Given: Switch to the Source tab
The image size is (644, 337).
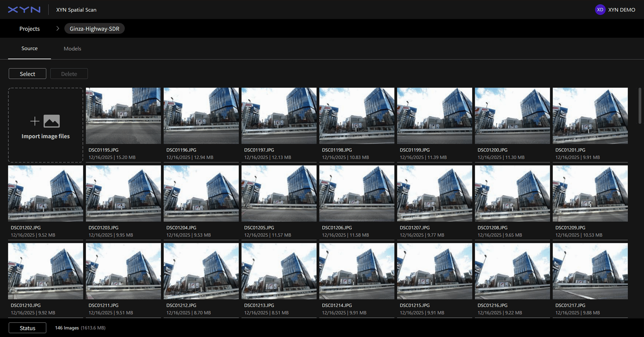Looking at the screenshot, I should coord(29,49).
